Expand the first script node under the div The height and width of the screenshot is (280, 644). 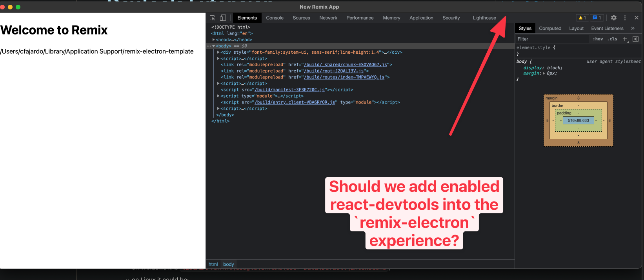point(218,58)
